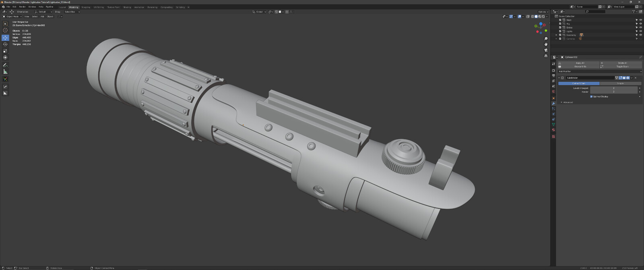The image size is (644, 270).
Task: Open the File menu
Action: point(8,7)
